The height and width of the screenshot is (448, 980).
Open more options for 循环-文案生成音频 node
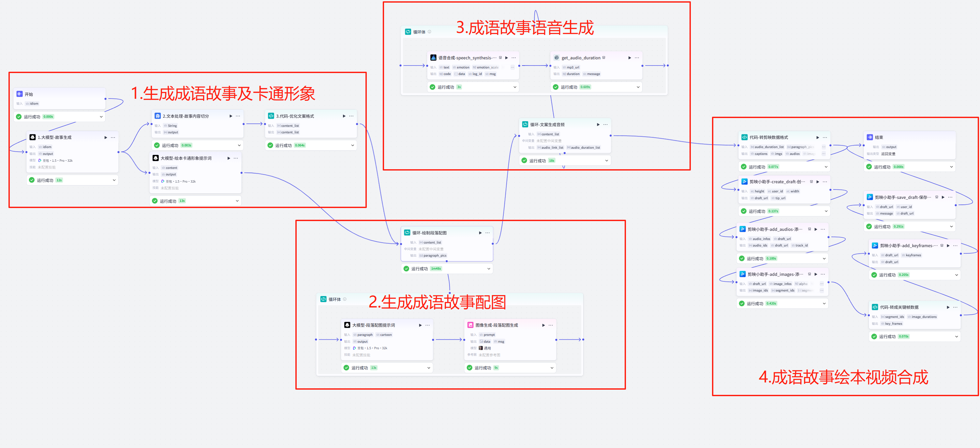(x=606, y=125)
